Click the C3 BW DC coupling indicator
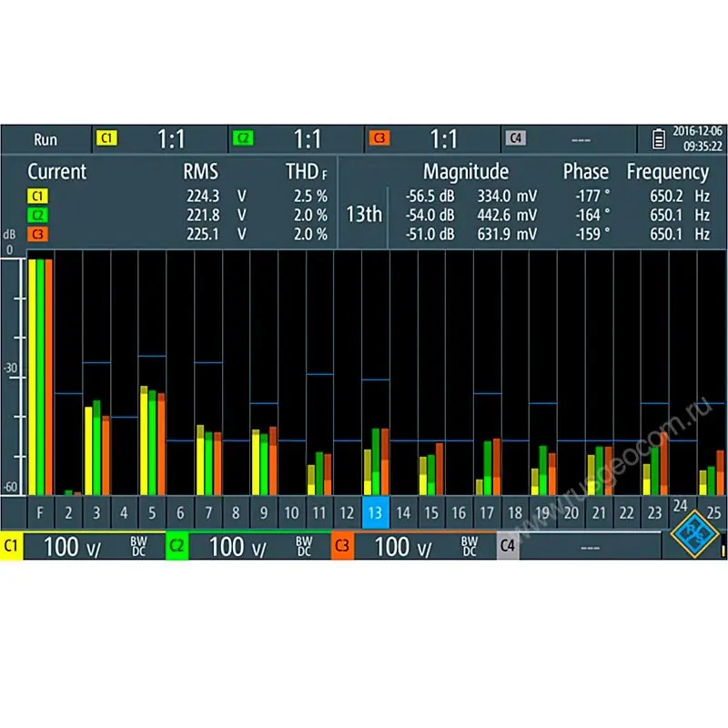This screenshot has height=728, width=728. point(470,546)
